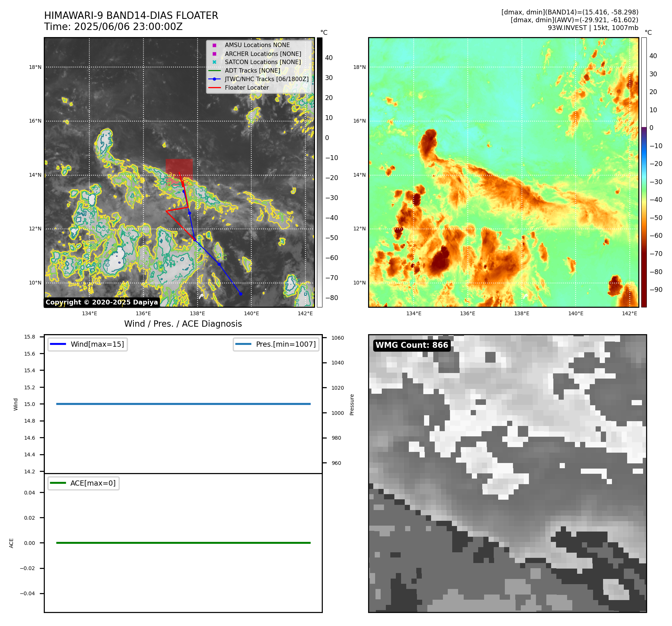Click the magenta AMSU square legend marker

214,45
